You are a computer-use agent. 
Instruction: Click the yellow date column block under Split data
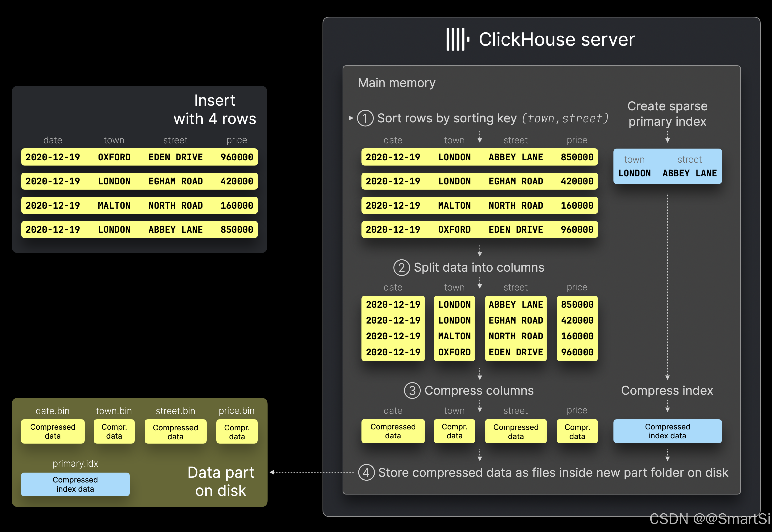pos(393,328)
